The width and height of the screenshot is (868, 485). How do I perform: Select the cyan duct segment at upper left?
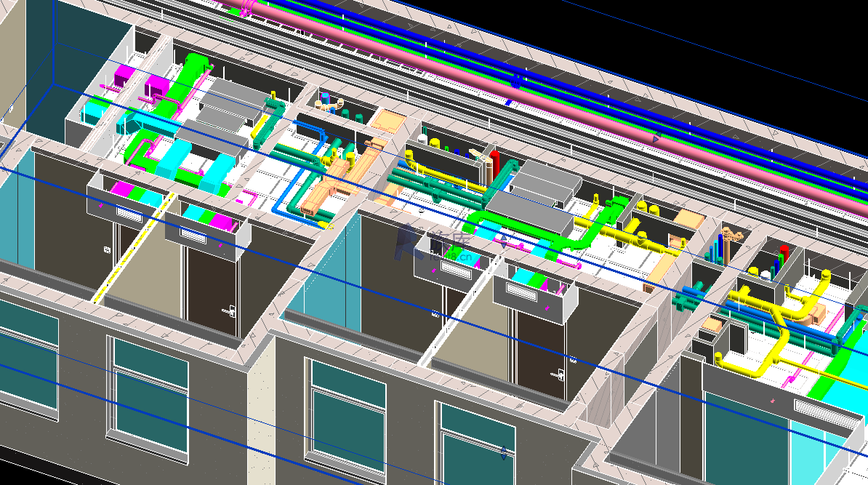click(95, 111)
